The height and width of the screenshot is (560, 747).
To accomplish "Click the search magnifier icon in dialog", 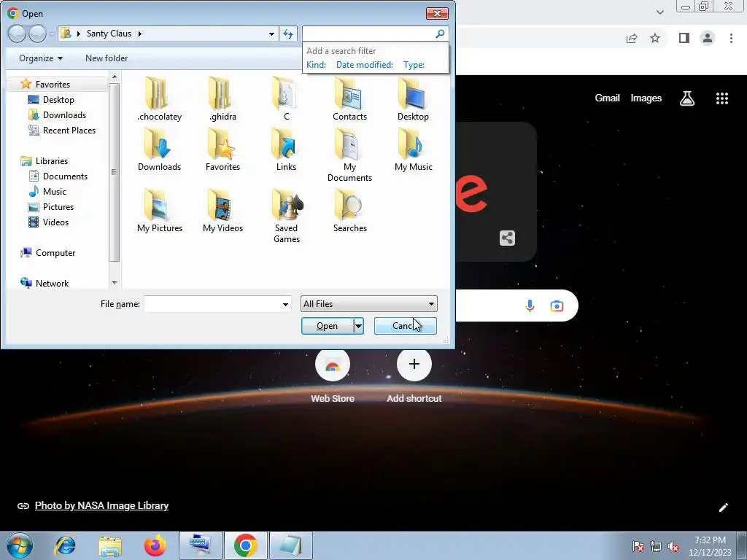I will click(x=440, y=34).
